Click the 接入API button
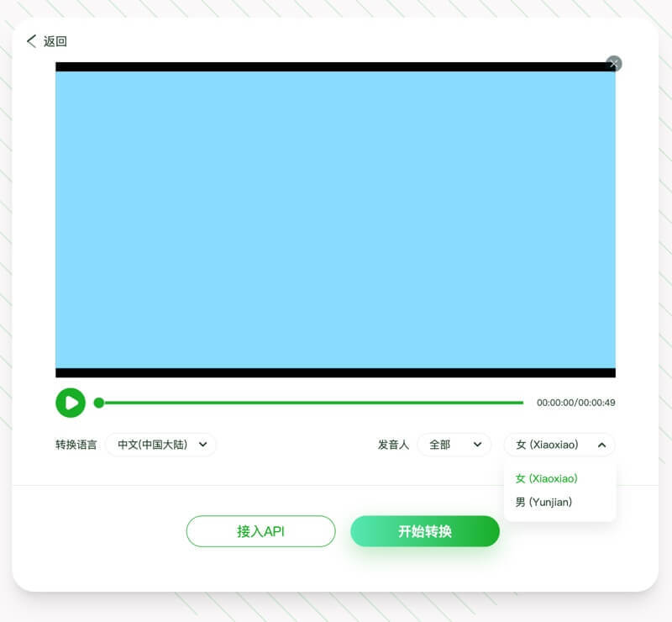This screenshot has width=672, height=622. point(260,531)
